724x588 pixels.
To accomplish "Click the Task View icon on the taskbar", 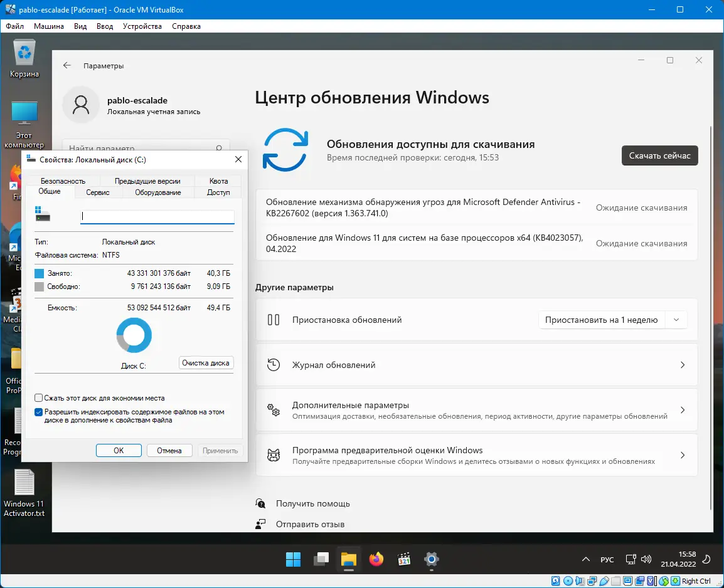I will [x=321, y=559].
